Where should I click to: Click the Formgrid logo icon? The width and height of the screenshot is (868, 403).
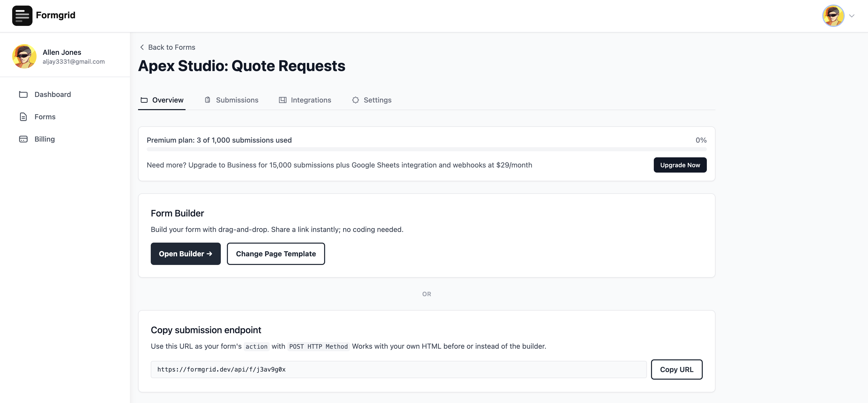click(22, 15)
